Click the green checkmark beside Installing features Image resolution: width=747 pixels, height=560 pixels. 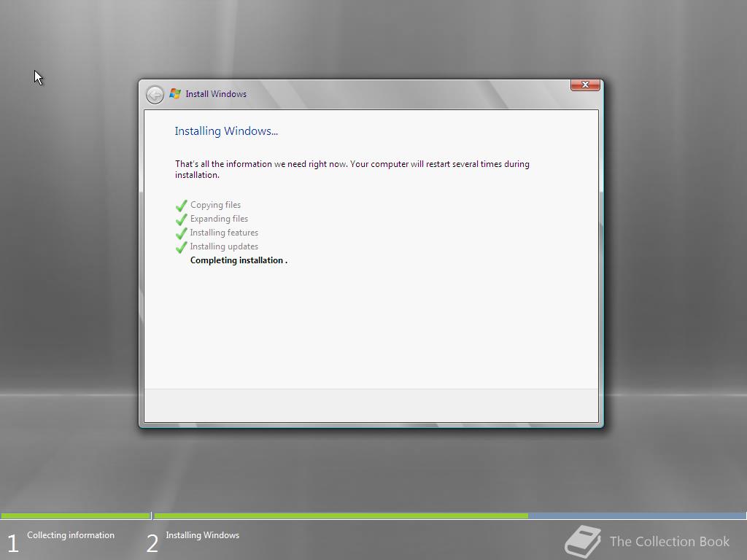(x=181, y=233)
